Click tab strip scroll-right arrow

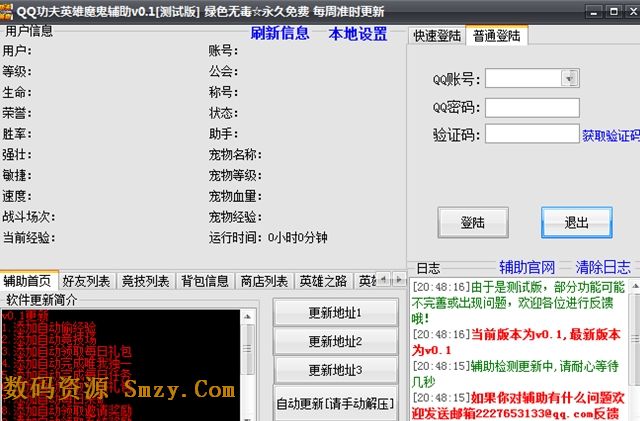pos(399,279)
